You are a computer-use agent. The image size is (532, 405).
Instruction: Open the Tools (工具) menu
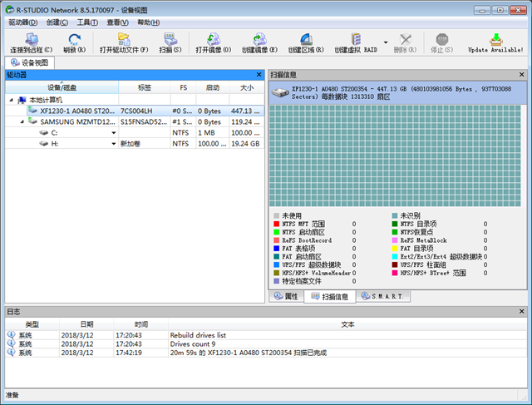(87, 22)
